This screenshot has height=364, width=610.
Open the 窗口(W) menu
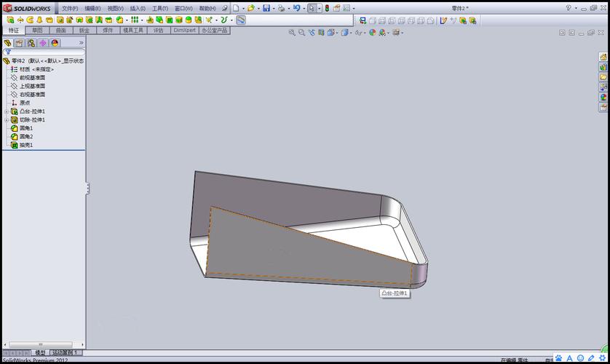pyautogui.click(x=183, y=8)
